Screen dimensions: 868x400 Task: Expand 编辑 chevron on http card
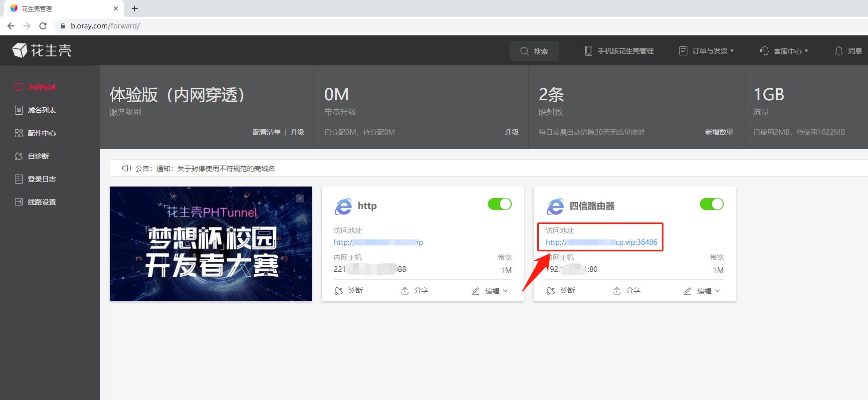click(505, 291)
